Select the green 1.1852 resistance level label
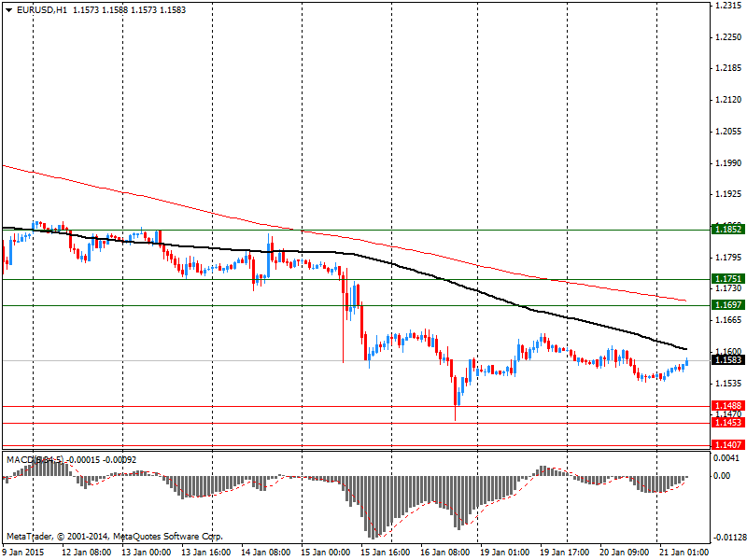747x560 pixels. [x=728, y=230]
